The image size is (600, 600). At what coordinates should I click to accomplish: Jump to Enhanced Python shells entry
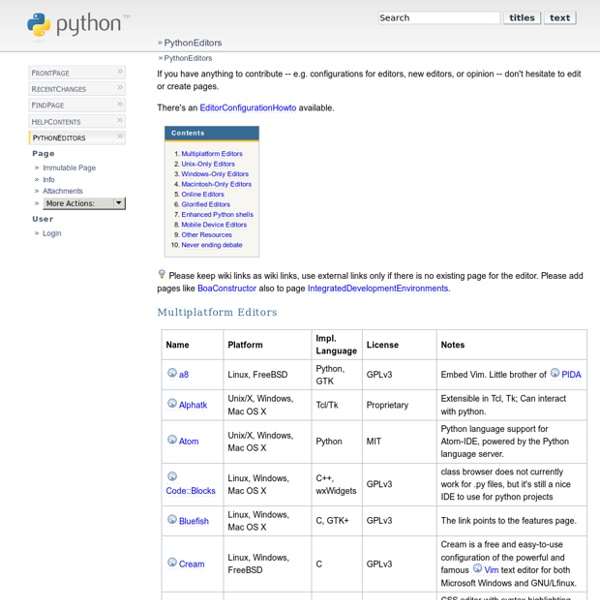coord(217,214)
